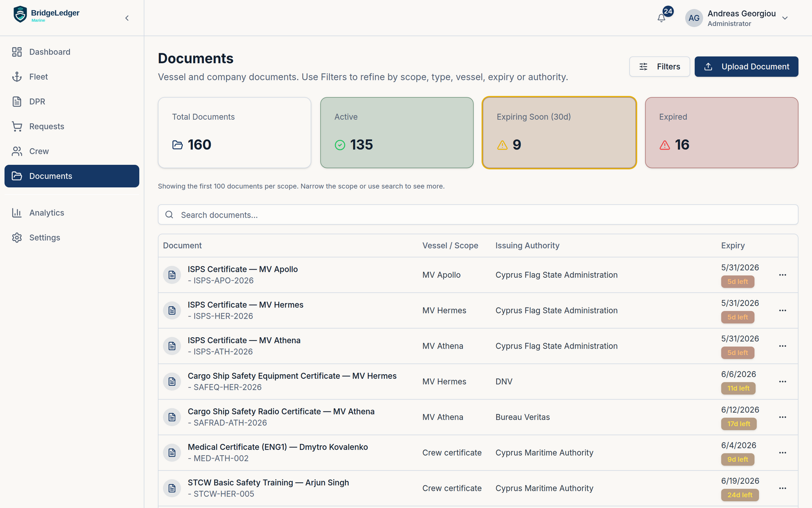Click the search magnifier icon
This screenshot has width=812, height=508.
tap(169, 215)
